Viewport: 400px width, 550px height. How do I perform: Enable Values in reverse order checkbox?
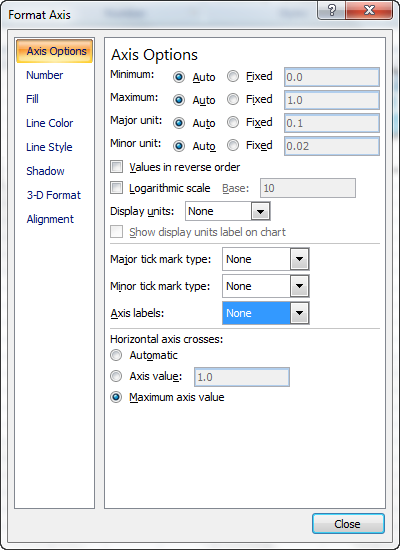(116, 167)
